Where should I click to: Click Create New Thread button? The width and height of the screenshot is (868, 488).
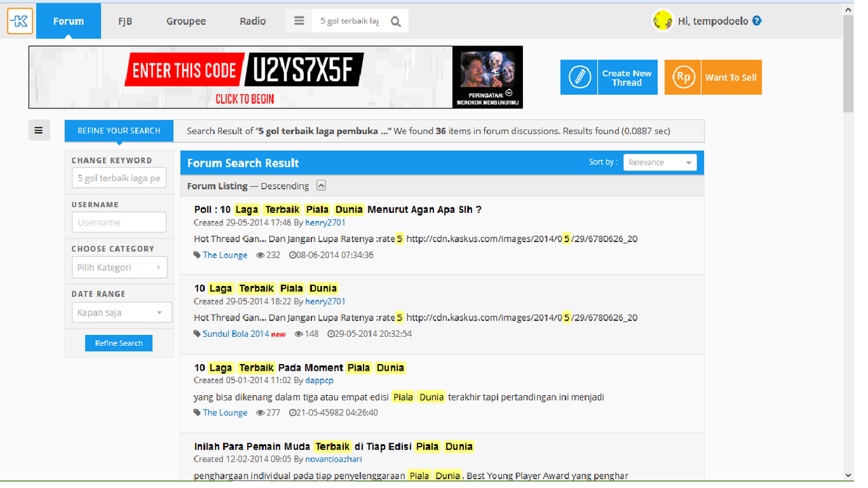(x=609, y=77)
